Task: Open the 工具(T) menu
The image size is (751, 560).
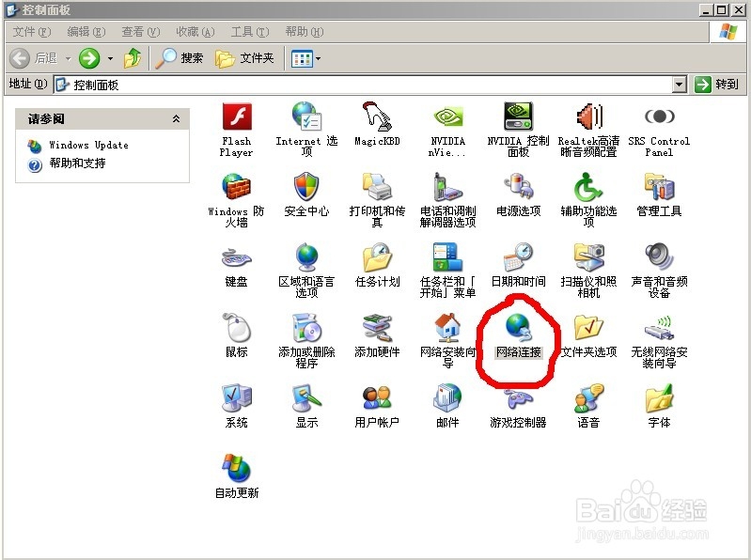Action: pyautogui.click(x=249, y=32)
